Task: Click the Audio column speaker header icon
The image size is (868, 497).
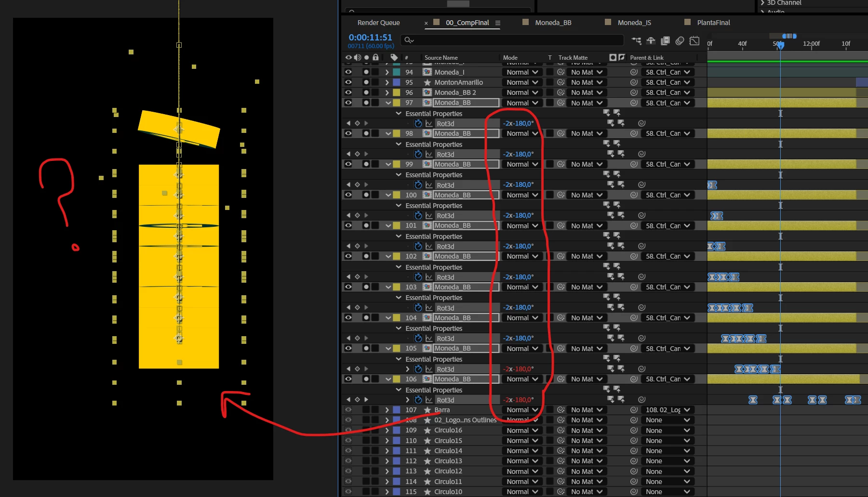Action: (x=357, y=57)
